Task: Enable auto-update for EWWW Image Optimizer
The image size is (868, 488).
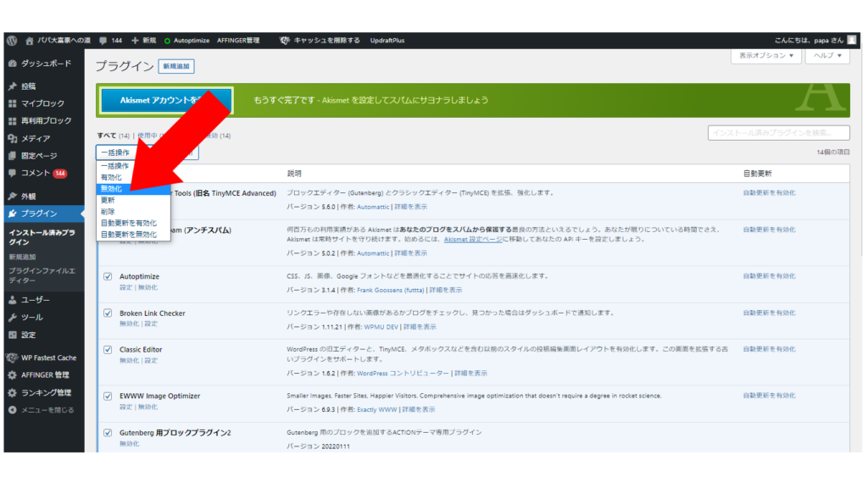Action: (769, 396)
